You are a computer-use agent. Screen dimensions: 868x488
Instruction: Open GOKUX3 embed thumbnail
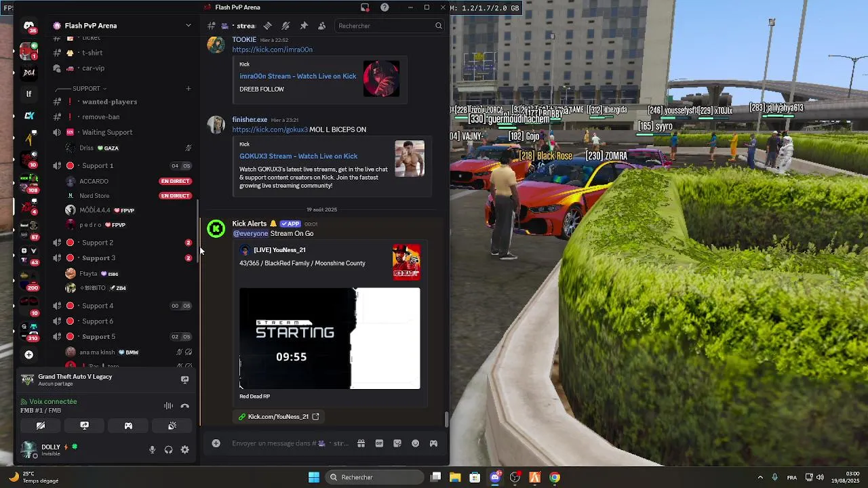tap(410, 159)
